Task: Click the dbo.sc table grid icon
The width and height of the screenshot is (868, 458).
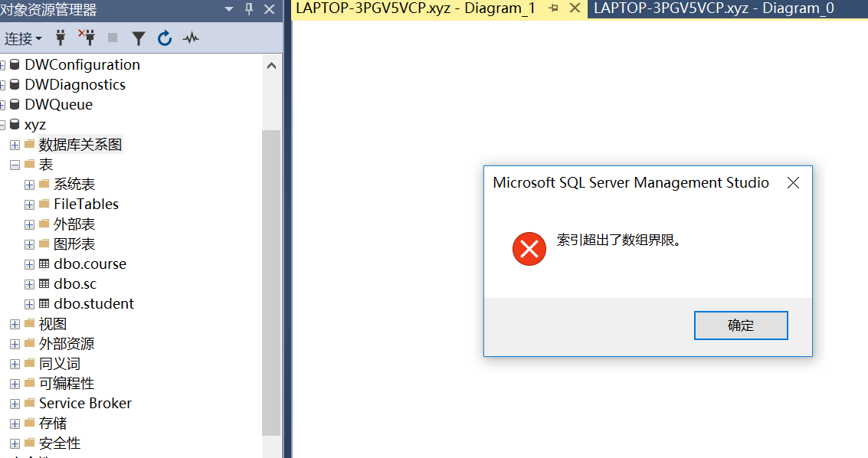Action: pyautogui.click(x=44, y=283)
